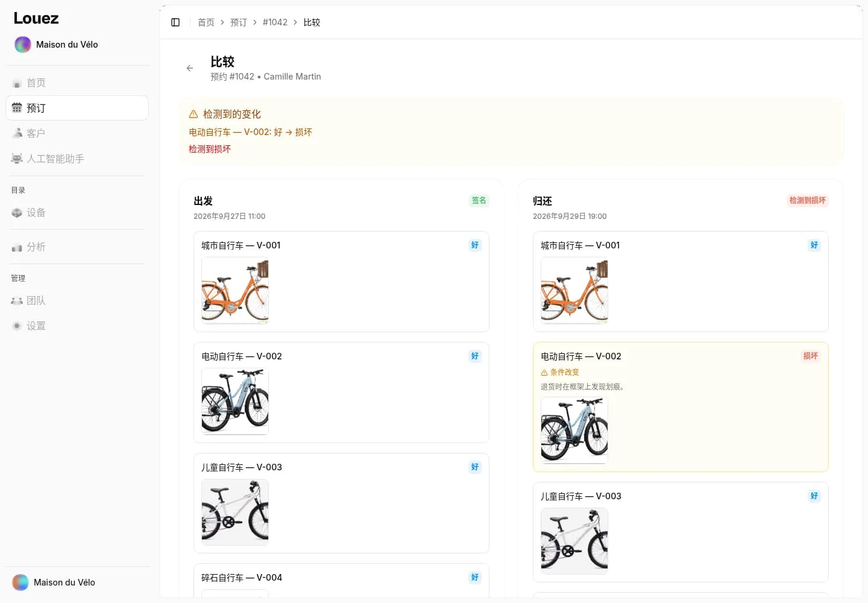
Task: Click the Louez logo
Action: point(36,18)
